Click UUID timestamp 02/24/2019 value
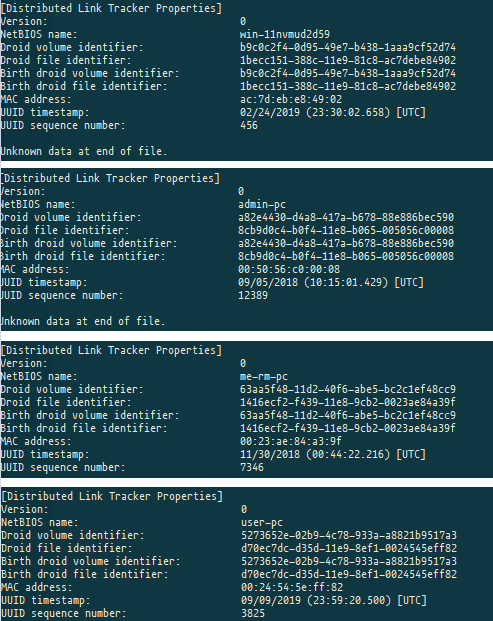Screen dimensions: 493x621 tap(333, 112)
